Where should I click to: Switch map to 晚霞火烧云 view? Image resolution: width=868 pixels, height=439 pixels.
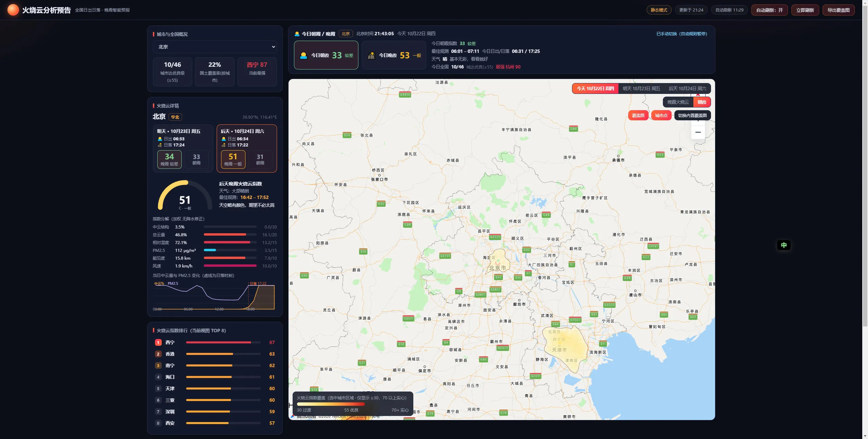[x=678, y=102]
